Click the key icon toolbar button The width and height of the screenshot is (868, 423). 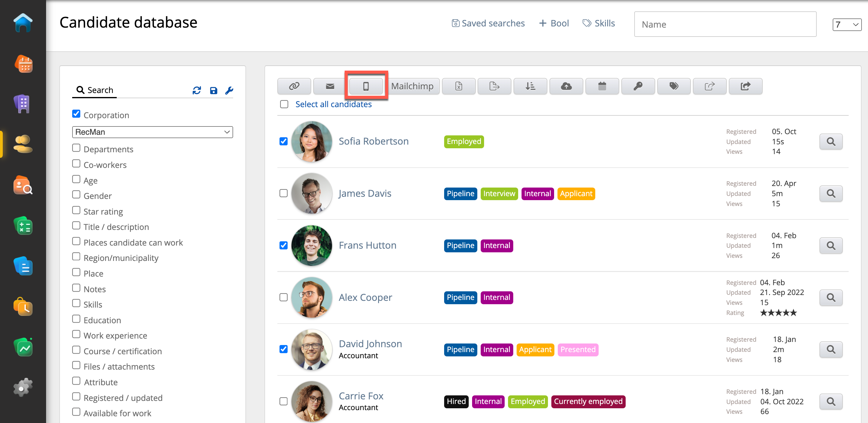point(638,86)
